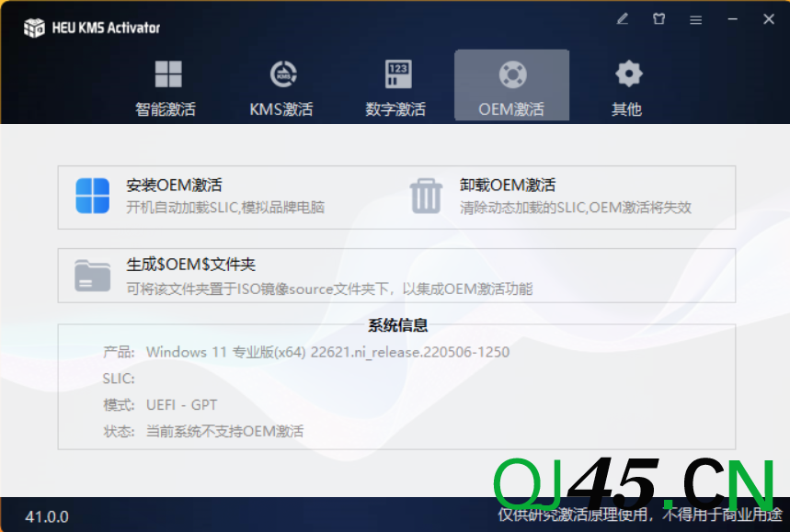The image size is (790, 532).
Task: Switch to the KMS激活 tab
Action: coord(281,86)
